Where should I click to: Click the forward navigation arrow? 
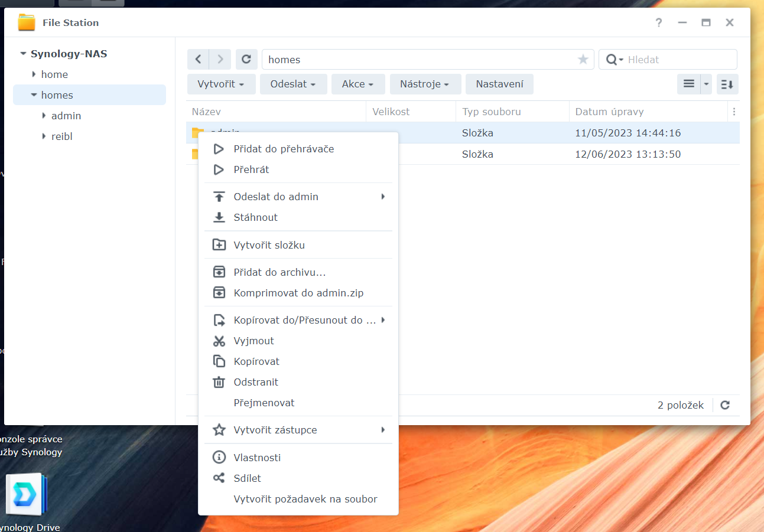coord(220,59)
